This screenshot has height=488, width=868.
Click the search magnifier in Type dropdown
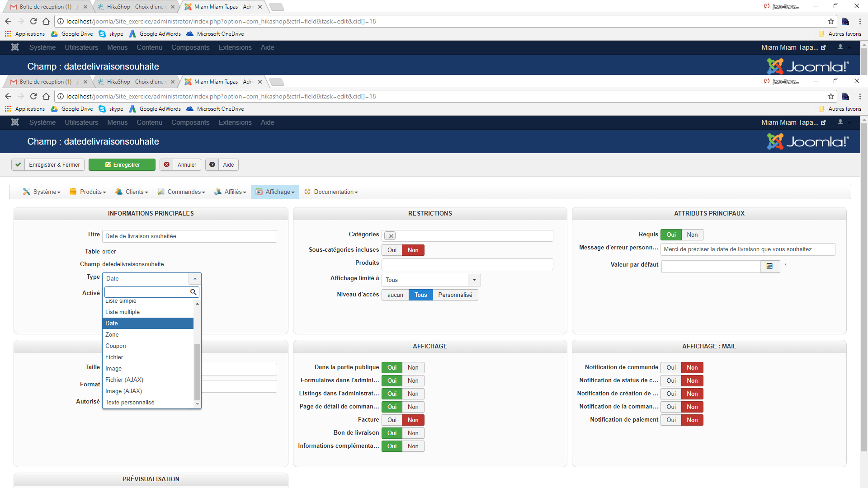(x=193, y=292)
